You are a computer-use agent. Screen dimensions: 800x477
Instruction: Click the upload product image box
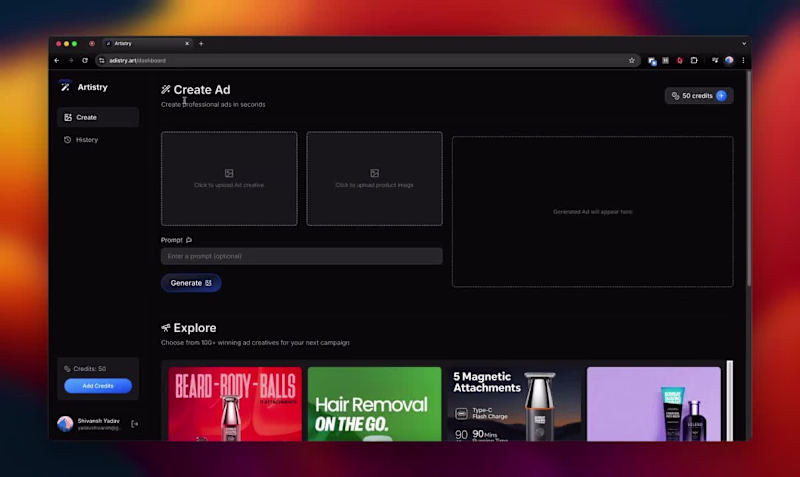(374, 179)
